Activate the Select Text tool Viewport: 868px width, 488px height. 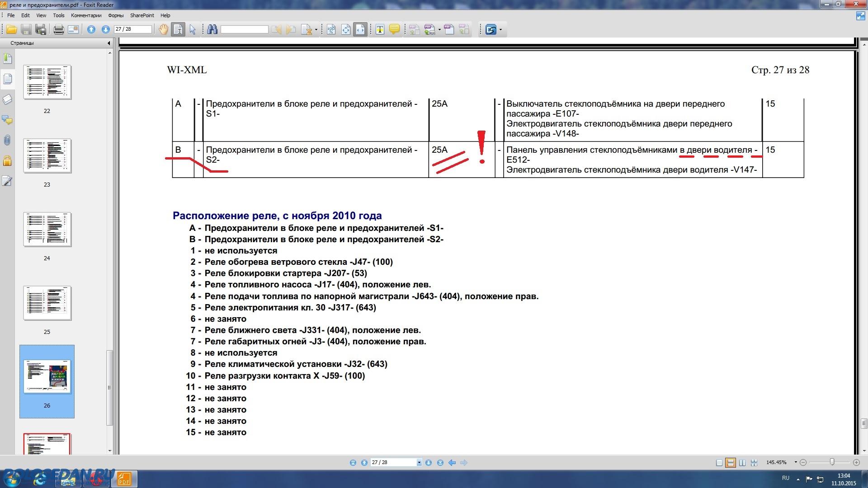click(x=178, y=30)
